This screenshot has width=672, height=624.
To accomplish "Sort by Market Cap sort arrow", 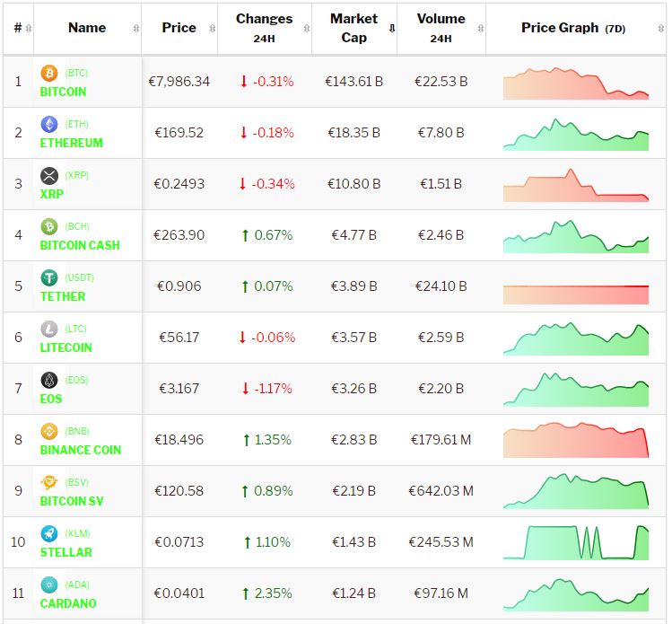I will [x=391, y=29].
